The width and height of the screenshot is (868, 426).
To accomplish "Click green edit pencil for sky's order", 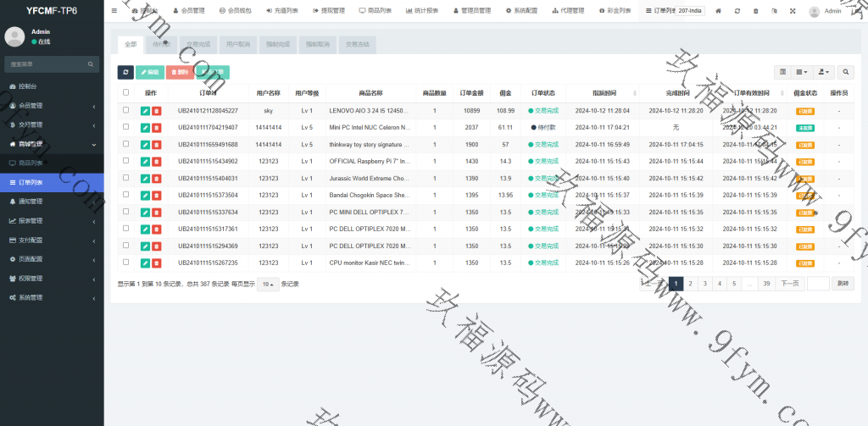I will [145, 110].
